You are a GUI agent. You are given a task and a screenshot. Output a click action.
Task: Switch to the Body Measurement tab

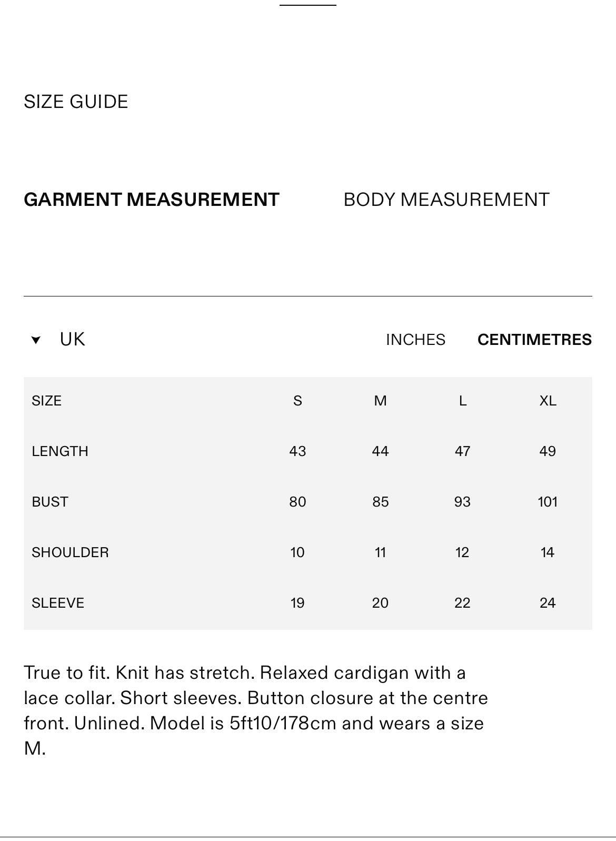446,200
